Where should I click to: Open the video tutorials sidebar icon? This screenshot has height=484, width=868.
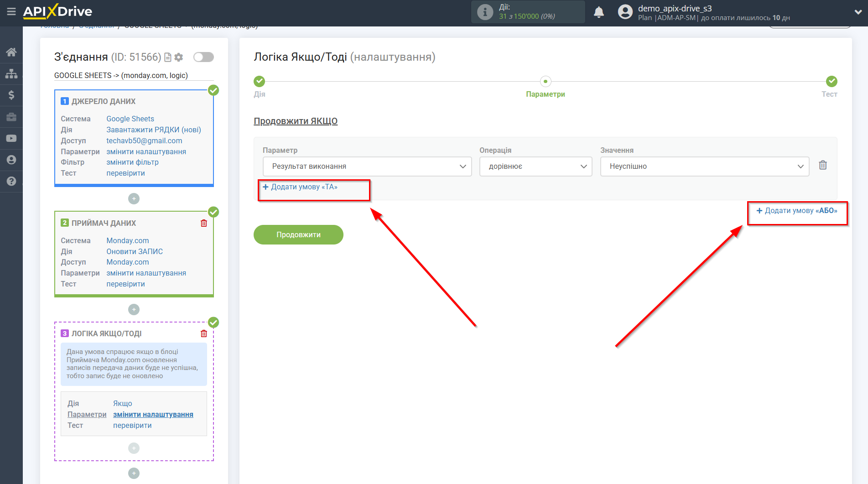(11, 138)
